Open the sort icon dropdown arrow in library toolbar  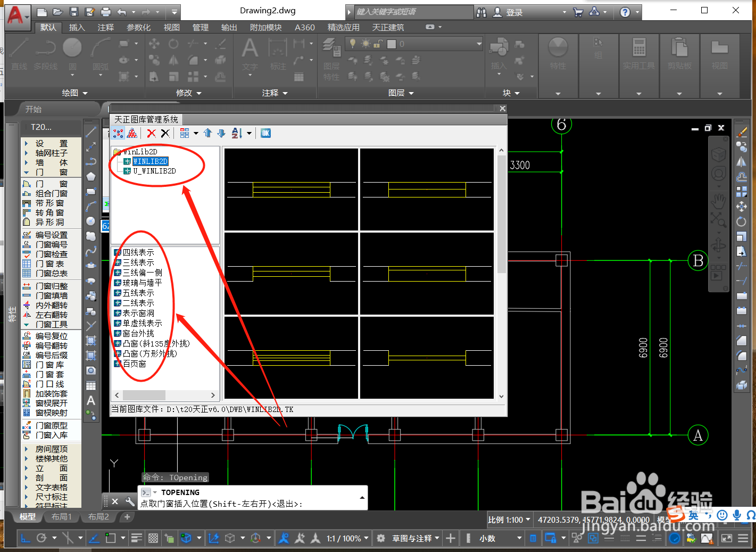click(249, 133)
